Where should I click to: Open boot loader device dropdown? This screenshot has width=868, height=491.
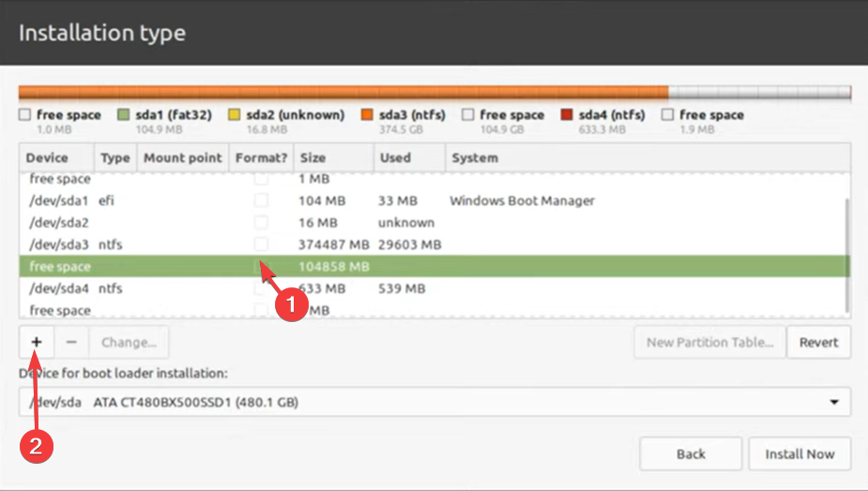click(434, 402)
